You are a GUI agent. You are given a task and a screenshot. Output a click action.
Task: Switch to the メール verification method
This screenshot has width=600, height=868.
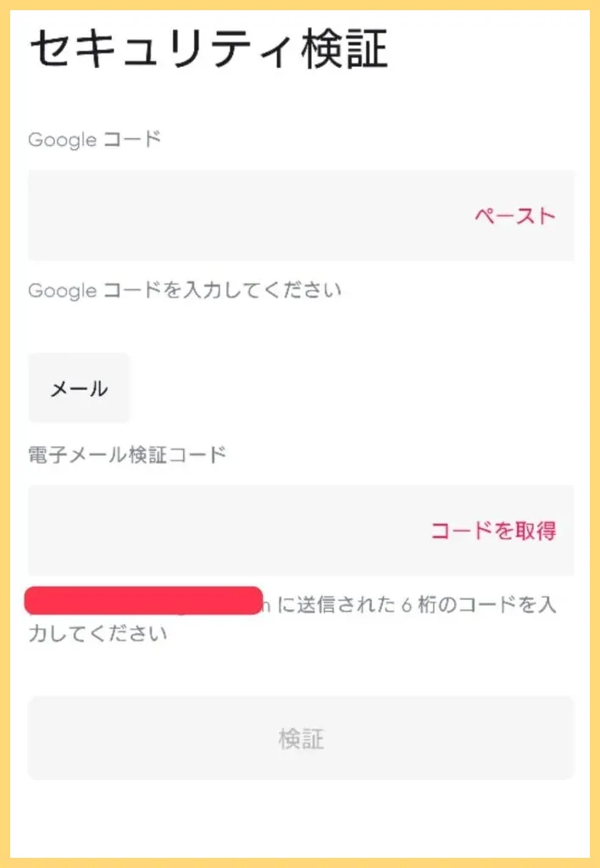coord(79,388)
